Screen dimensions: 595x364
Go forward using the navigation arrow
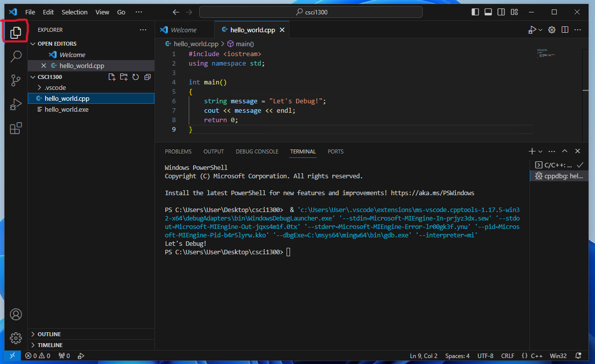(189, 12)
